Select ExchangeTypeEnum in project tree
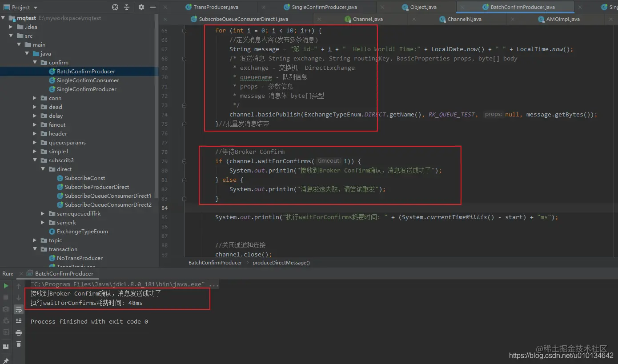 pyautogui.click(x=82, y=232)
